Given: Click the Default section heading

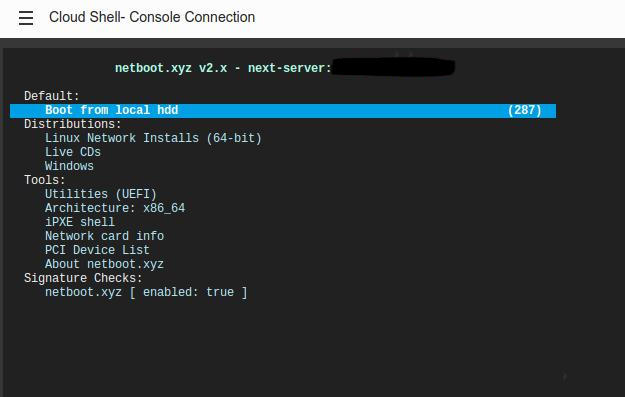Looking at the screenshot, I should coord(52,96).
